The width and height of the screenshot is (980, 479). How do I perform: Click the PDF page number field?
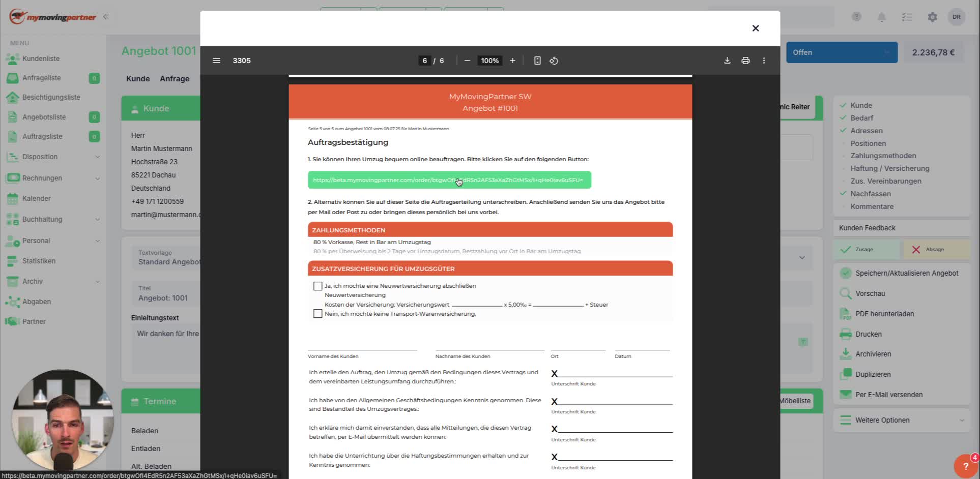tap(424, 61)
